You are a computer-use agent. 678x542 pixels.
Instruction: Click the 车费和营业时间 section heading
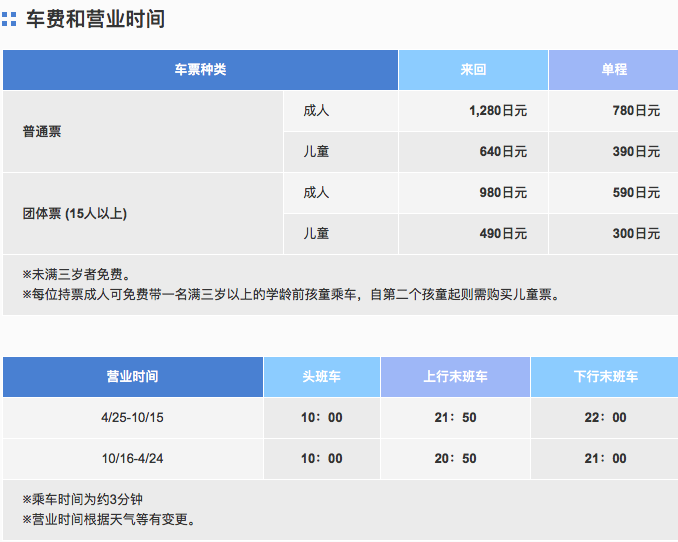(x=95, y=19)
